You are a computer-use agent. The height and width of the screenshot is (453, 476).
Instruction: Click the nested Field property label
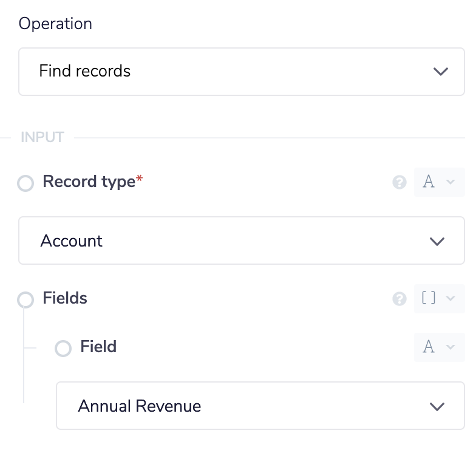pyautogui.click(x=98, y=347)
